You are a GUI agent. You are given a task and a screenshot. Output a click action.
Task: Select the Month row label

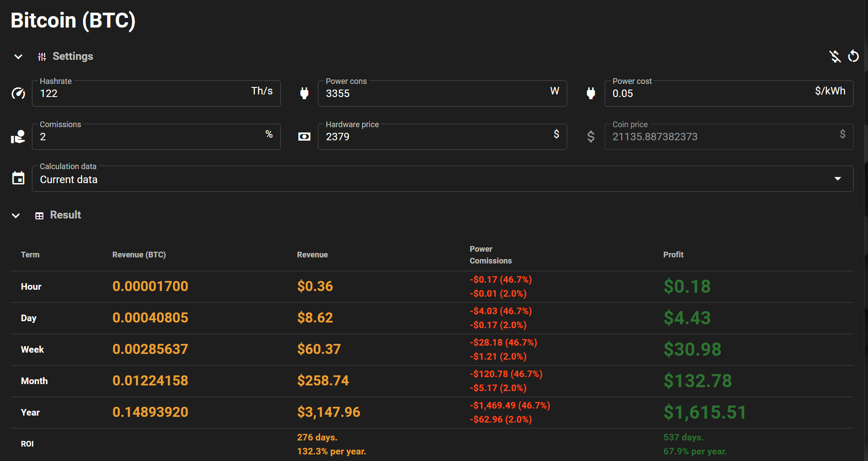(34, 381)
